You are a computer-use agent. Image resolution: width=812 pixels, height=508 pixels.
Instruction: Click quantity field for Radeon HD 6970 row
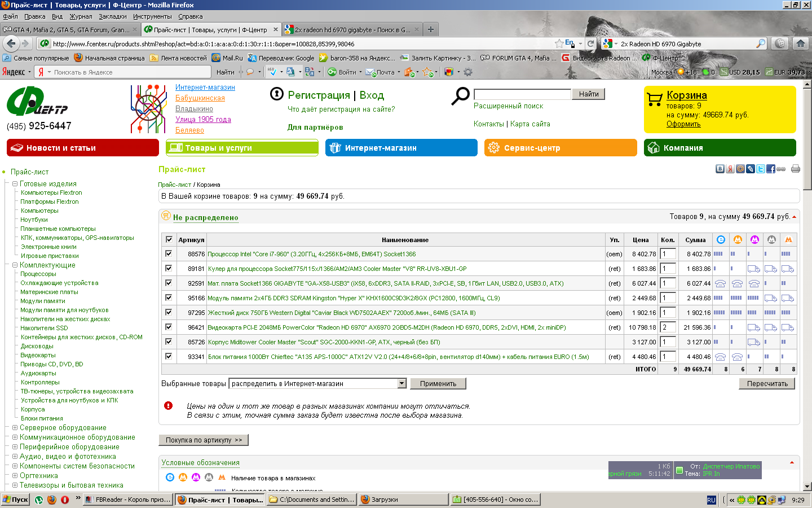pos(668,327)
